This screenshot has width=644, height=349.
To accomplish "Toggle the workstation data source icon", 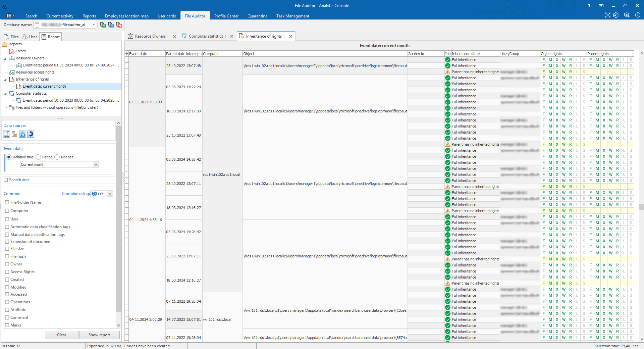I will click(x=6, y=134).
